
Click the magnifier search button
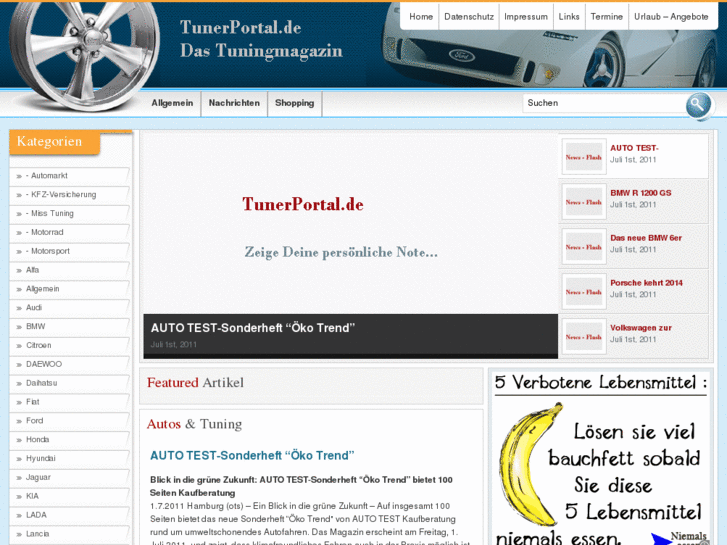[x=698, y=105]
